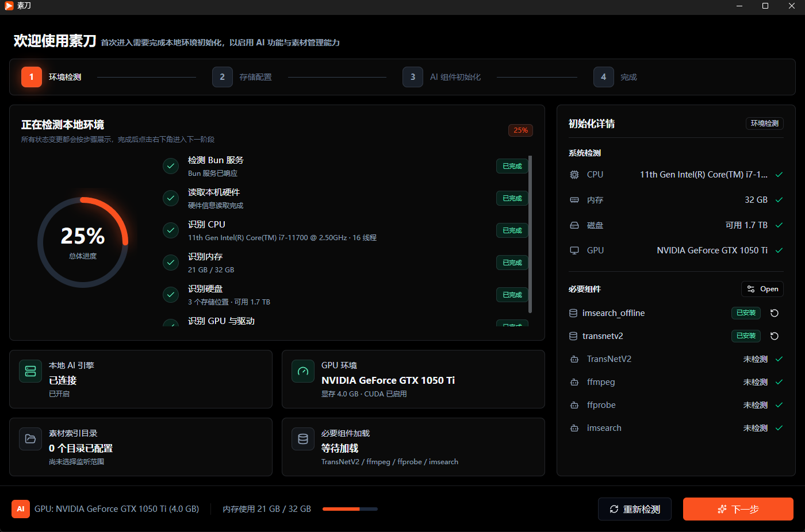The height and width of the screenshot is (532, 805).
Task: Click the 25% badge at panel top
Action: pyautogui.click(x=520, y=130)
